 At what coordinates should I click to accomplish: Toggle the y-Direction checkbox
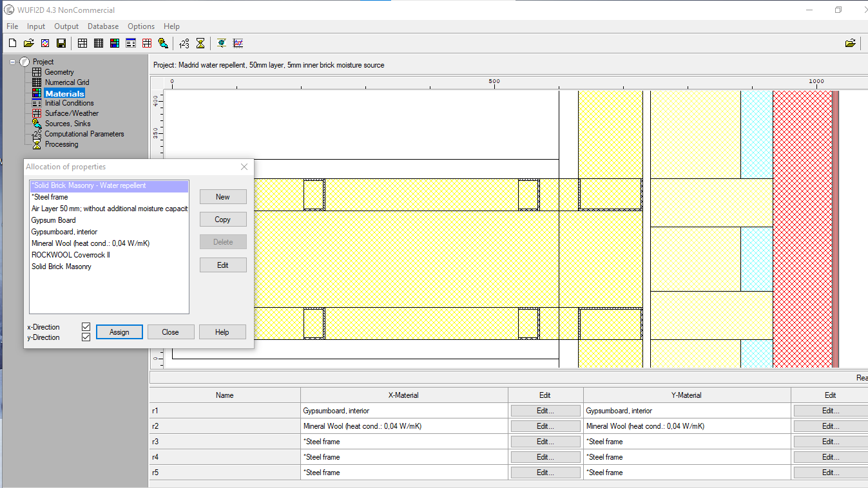(x=86, y=337)
